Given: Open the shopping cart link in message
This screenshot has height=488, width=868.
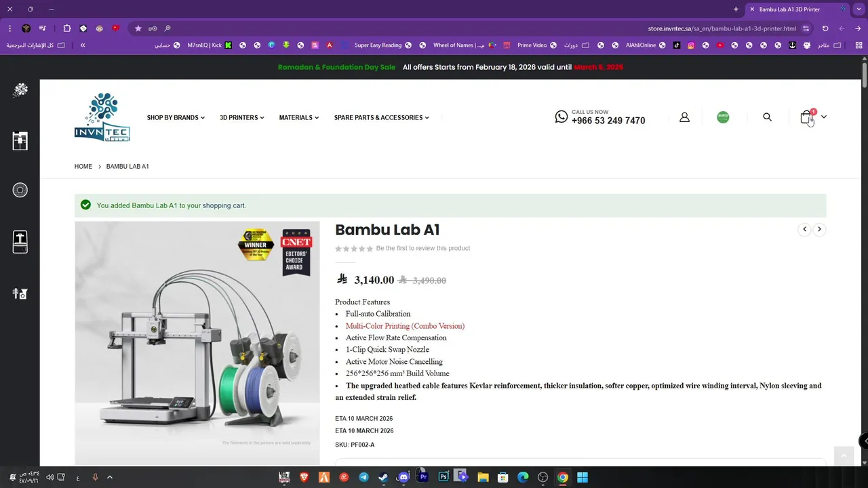Looking at the screenshot, I should click(x=223, y=205).
